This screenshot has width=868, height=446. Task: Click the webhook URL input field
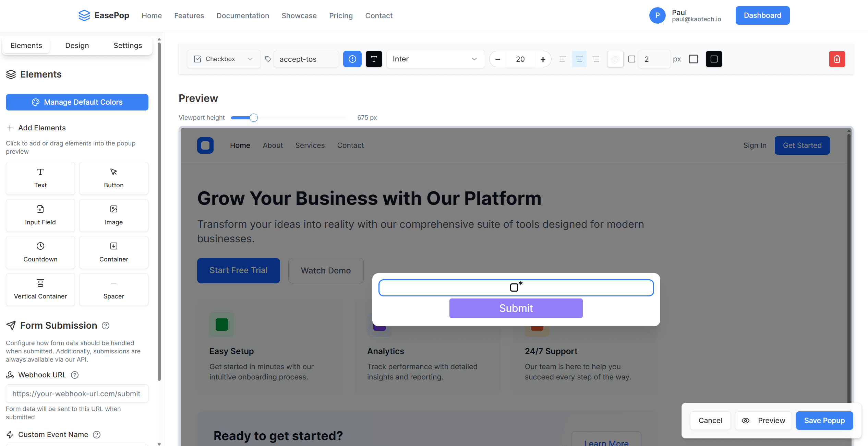click(x=77, y=394)
